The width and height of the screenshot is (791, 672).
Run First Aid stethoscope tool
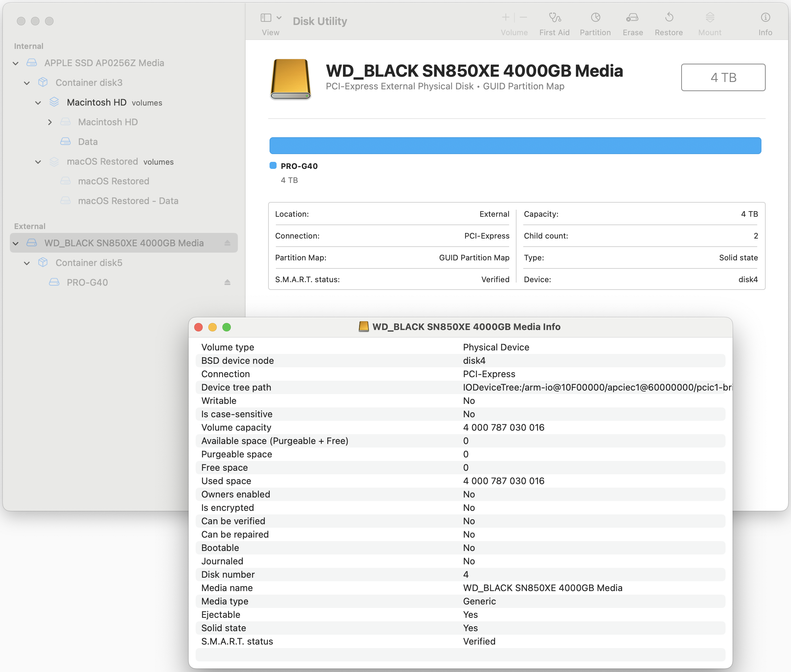coord(555,17)
